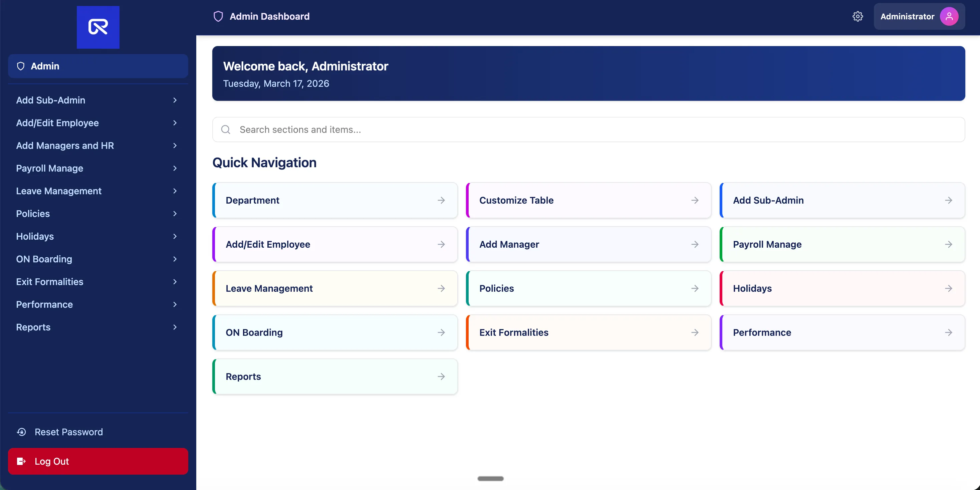Focus the Search sections and items field

pos(588,130)
